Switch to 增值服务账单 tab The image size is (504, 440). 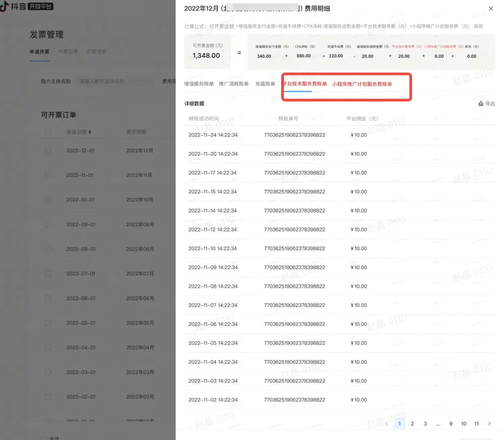tap(199, 84)
